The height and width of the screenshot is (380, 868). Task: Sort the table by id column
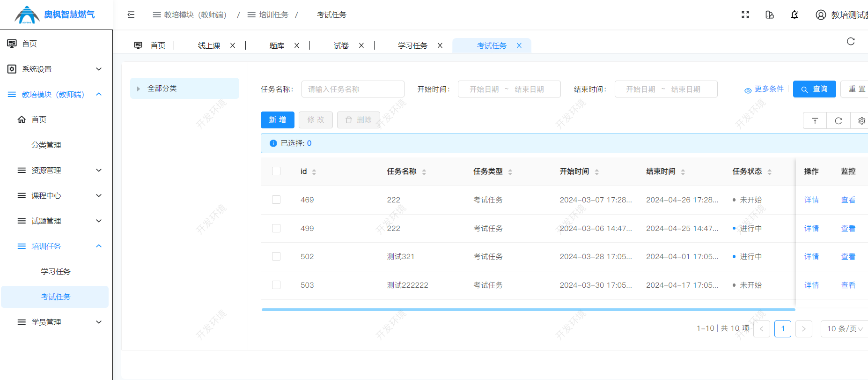pyautogui.click(x=314, y=172)
